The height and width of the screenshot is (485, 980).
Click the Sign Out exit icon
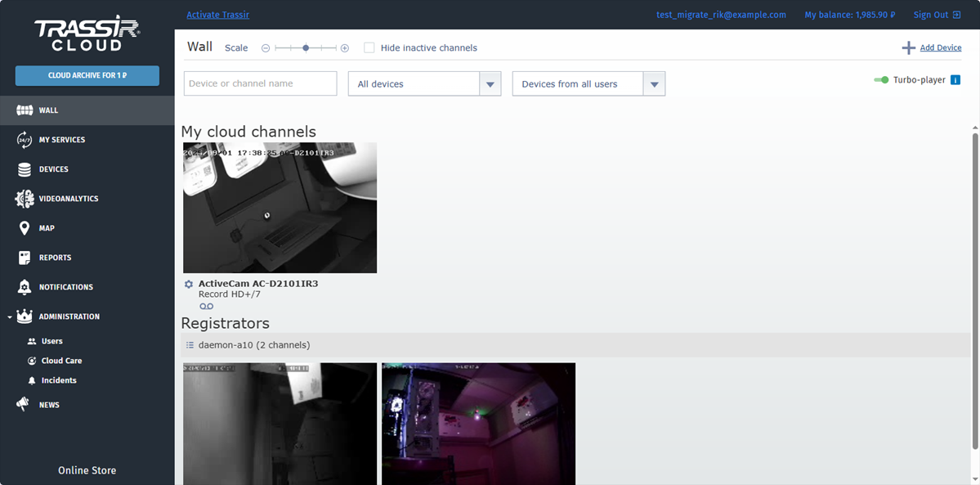[x=957, y=15]
